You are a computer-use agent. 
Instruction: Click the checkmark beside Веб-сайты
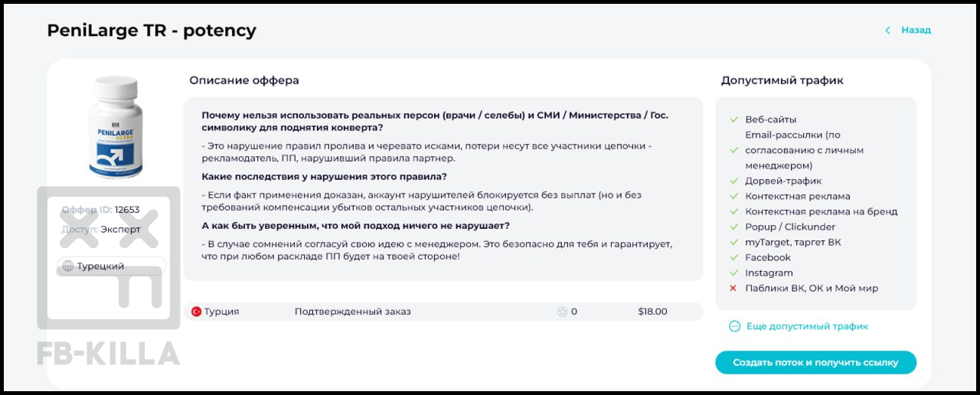(733, 120)
